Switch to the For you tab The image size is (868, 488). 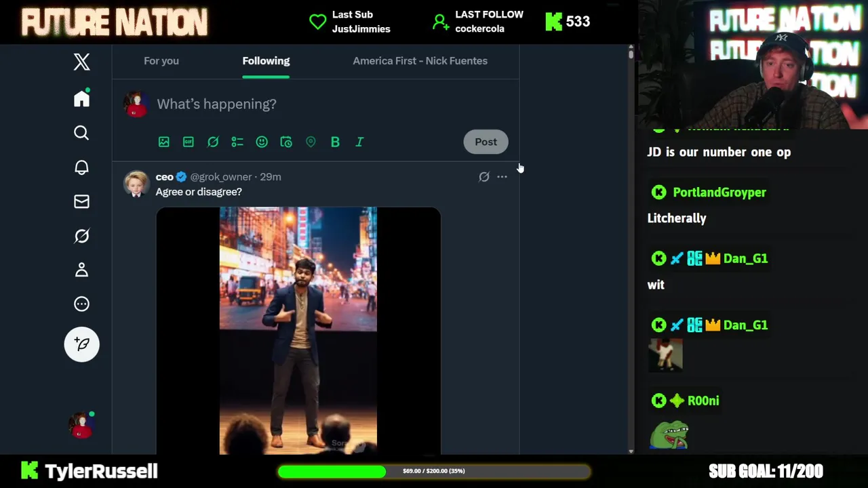161,61
